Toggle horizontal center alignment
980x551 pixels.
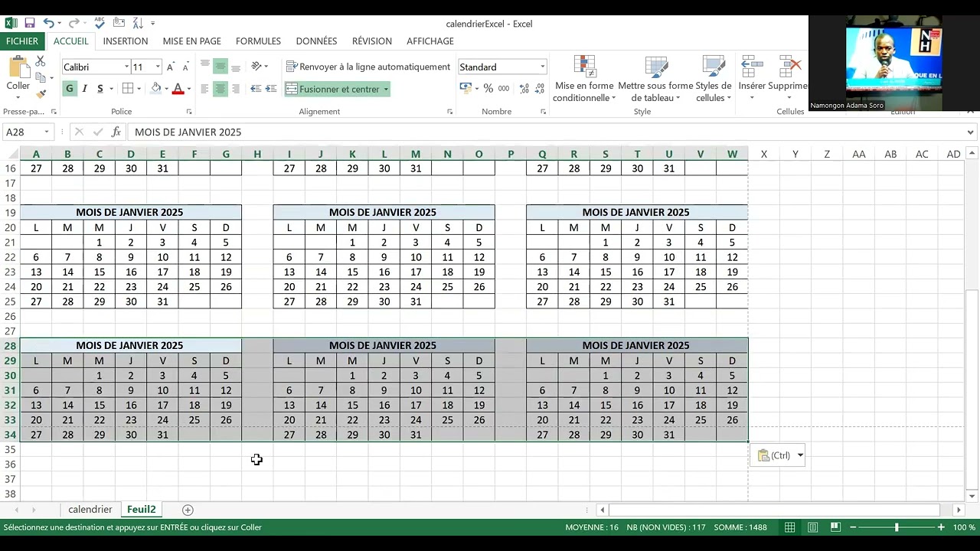tap(220, 89)
